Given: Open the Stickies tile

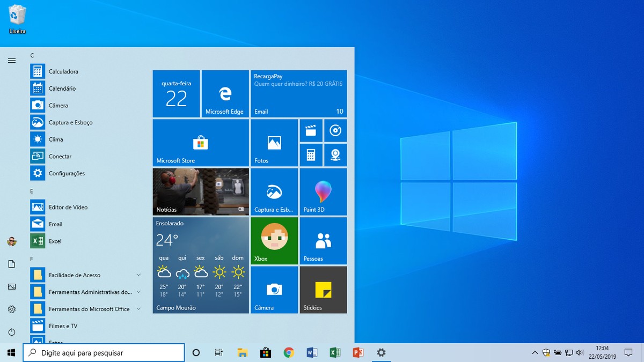Looking at the screenshot, I should click(x=323, y=290).
